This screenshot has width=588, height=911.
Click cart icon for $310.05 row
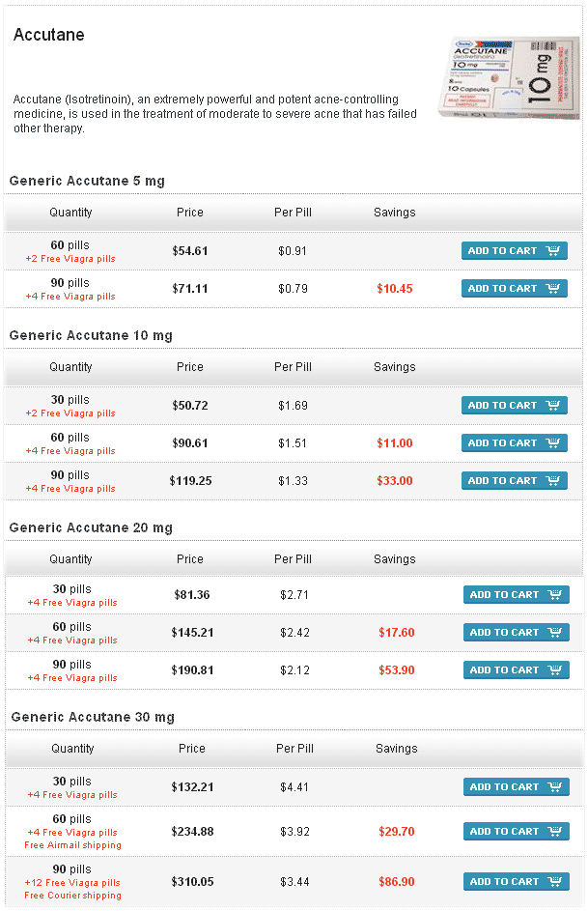tap(516, 882)
